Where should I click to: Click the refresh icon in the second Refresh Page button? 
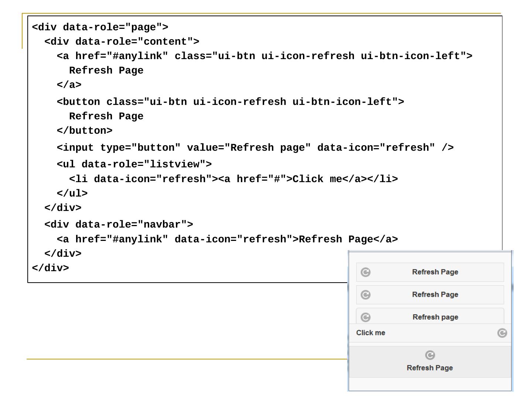tap(365, 295)
